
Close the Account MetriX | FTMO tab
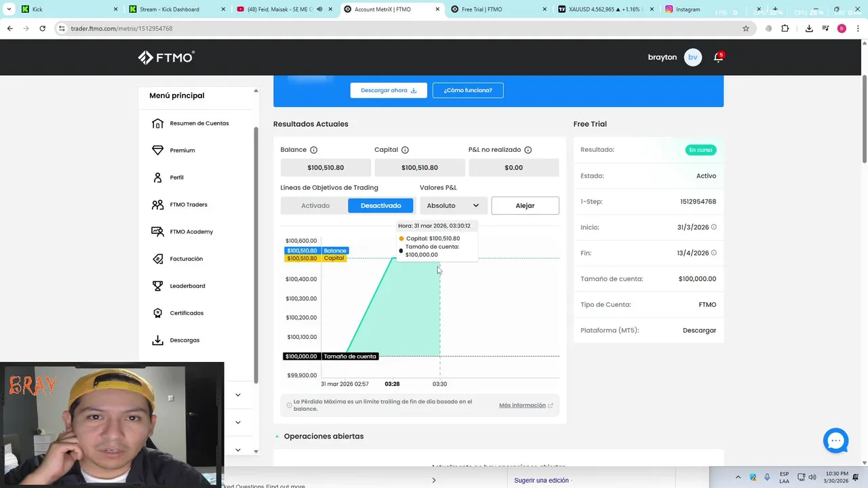[x=437, y=9]
